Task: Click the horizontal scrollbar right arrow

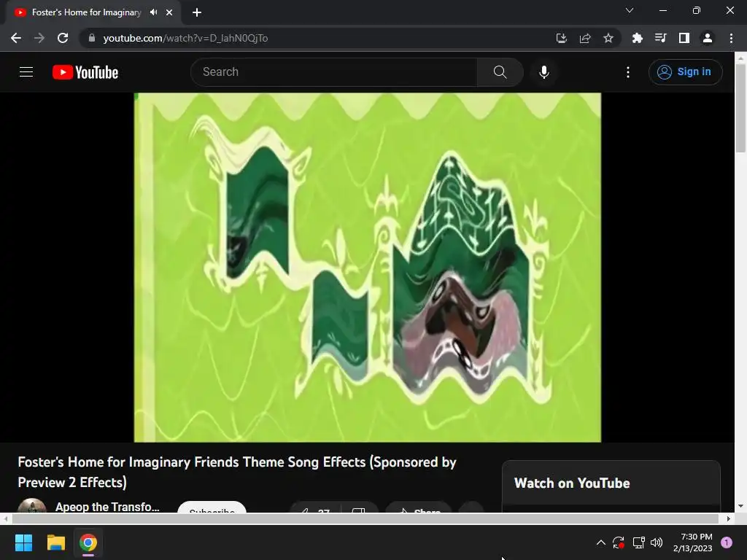Action: click(729, 518)
